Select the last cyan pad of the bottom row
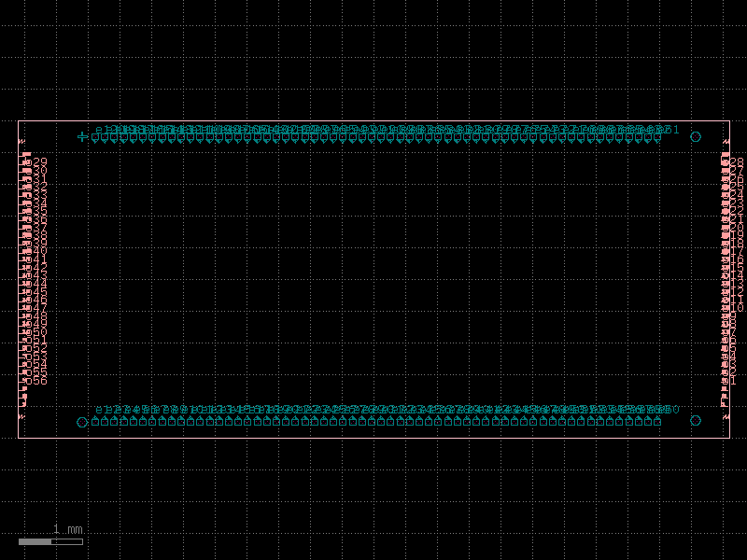Image resolution: width=747 pixels, height=560 pixels. coord(657,421)
